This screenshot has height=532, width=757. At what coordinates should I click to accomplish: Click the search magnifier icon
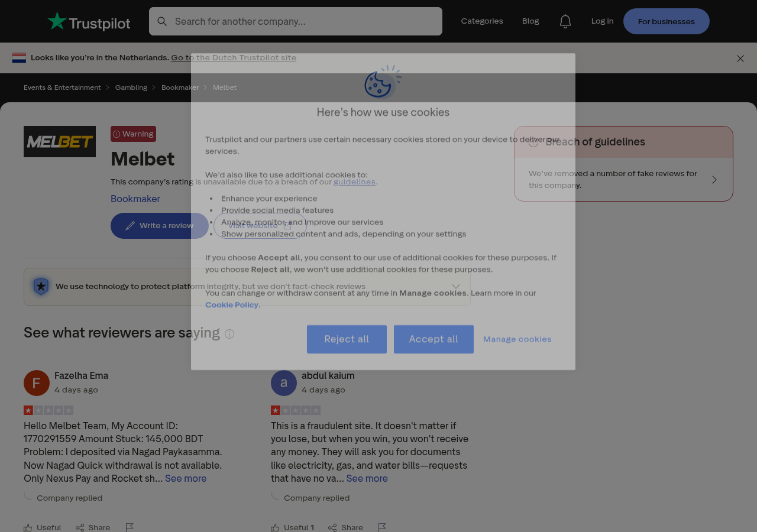(x=162, y=21)
